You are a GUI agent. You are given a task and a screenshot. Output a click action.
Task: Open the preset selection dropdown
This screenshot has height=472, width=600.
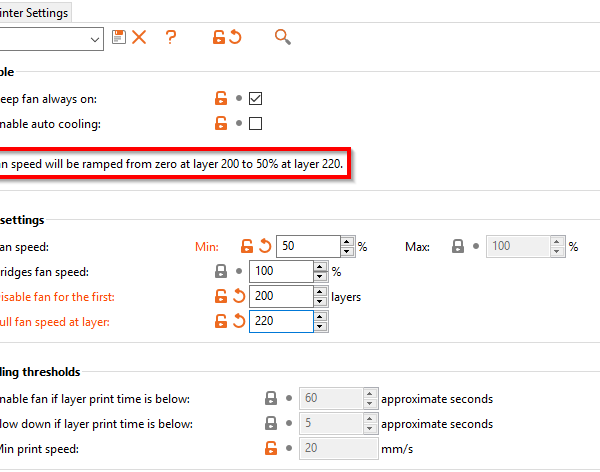[x=95, y=38]
